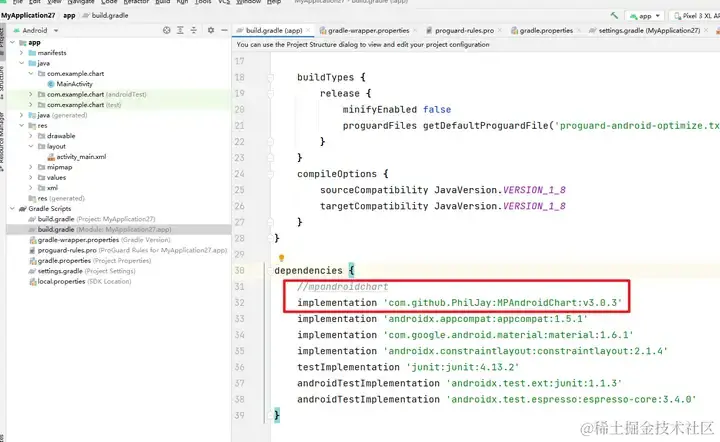The height and width of the screenshot is (442, 720).
Task: Expand java (generated) folder
Action: click(x=22, y=115)
